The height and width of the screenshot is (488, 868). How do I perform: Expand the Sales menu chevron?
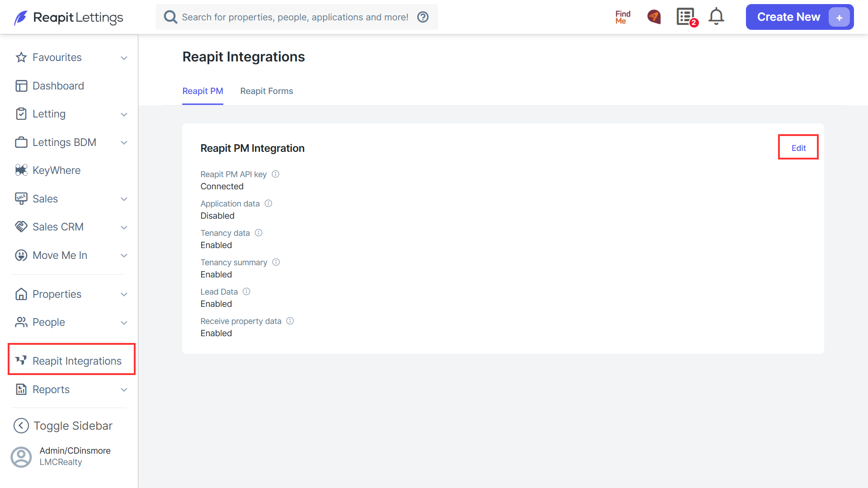124,199
